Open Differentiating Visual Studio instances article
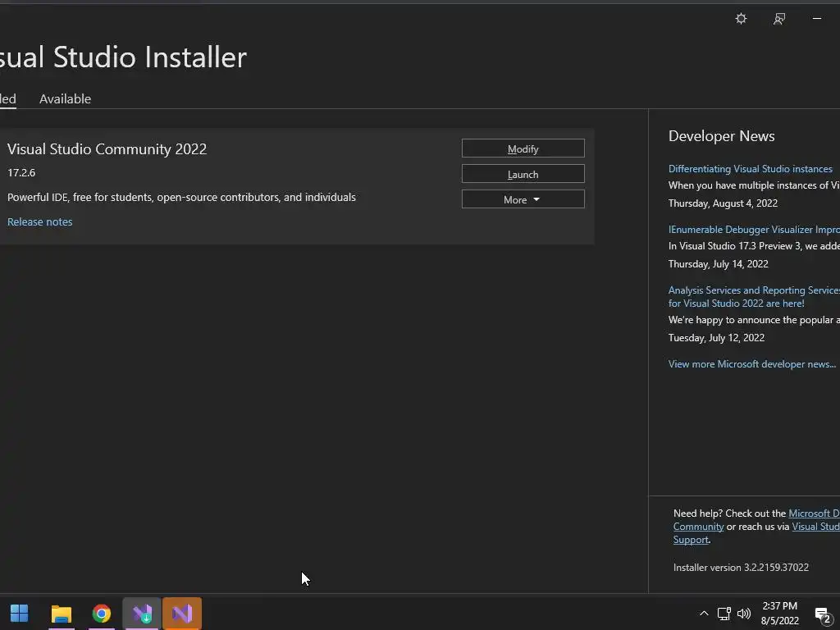The image size is (840, 630). [750, 169]
